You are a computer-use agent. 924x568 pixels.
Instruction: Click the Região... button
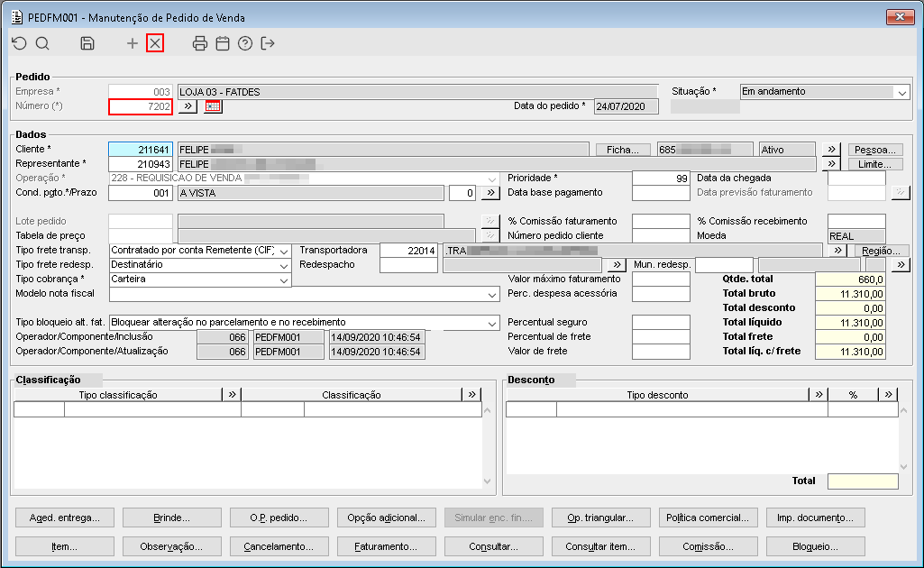coord(881,251)
